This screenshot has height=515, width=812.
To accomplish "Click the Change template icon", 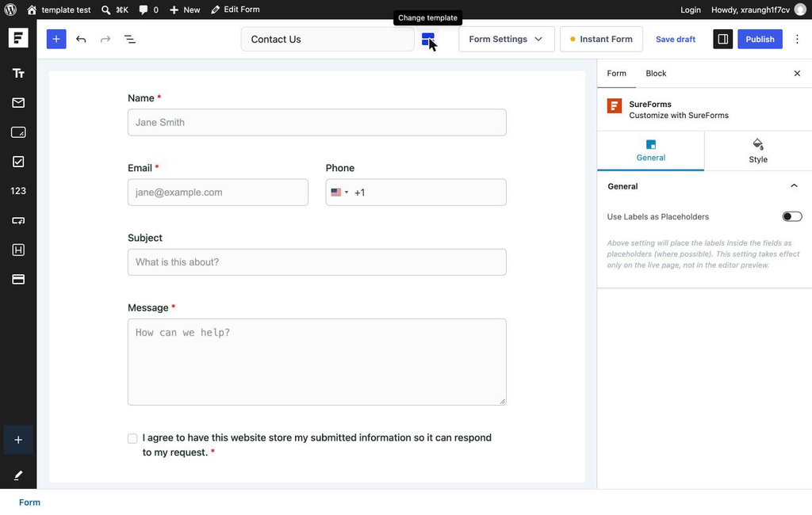I will pyautogui.click(x=427, y=40).
